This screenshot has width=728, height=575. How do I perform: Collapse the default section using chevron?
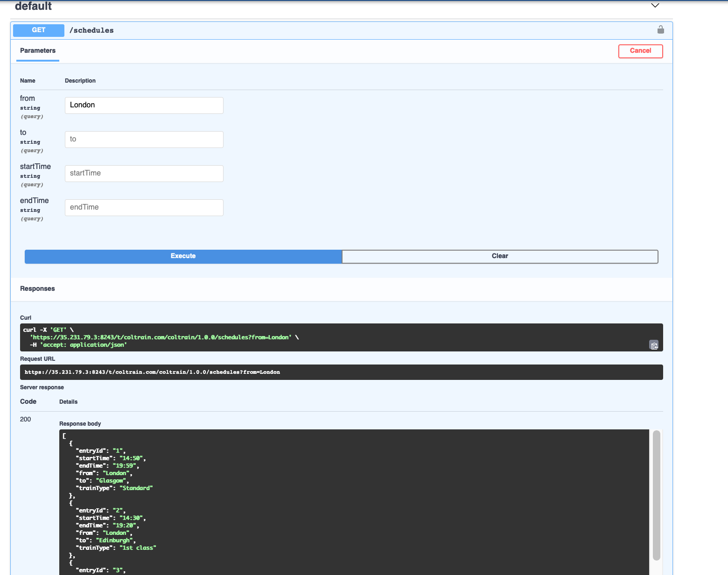coord(655,6)
